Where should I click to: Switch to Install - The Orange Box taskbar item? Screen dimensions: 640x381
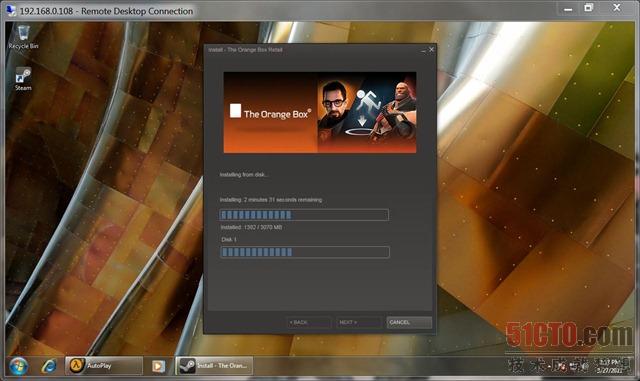click(214, 365)
